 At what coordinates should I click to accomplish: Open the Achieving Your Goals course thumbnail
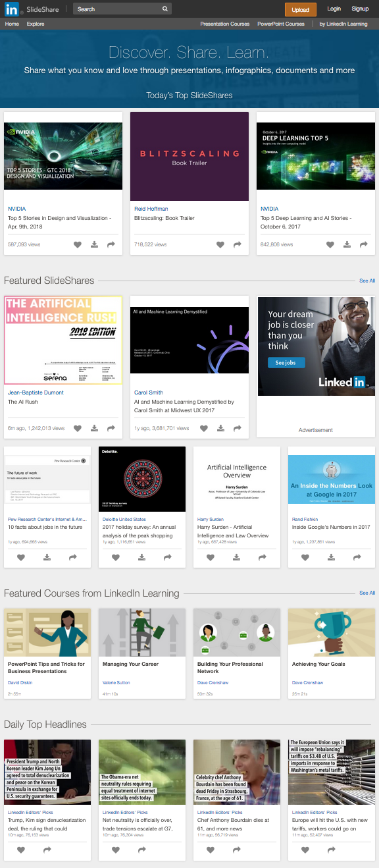click(332, 632)
